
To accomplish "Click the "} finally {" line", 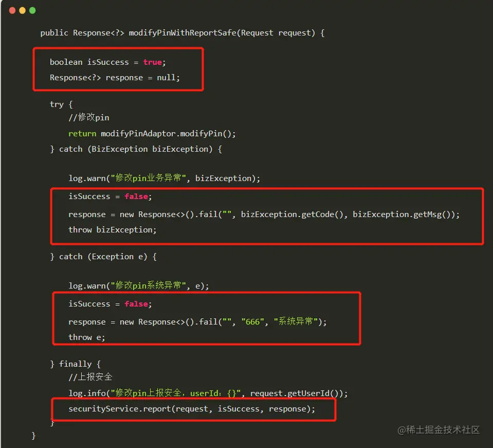I will pyautogui.click(x=75, y=364).
